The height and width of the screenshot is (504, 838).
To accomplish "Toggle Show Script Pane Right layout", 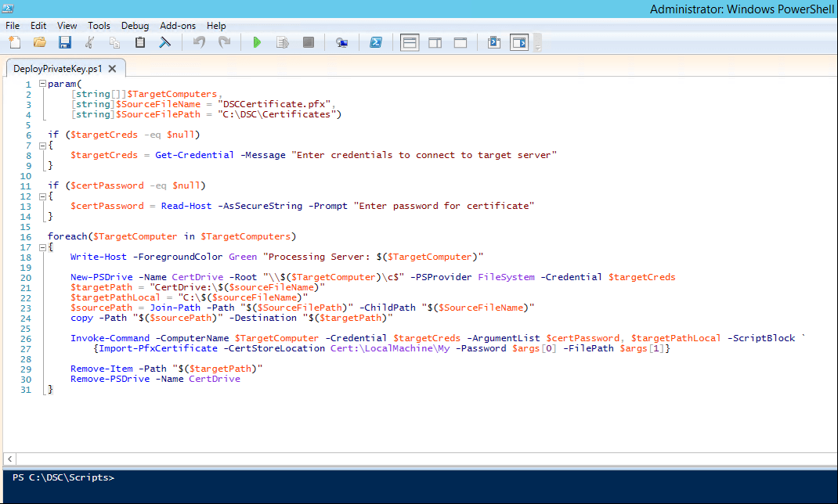I will [435, 42].
